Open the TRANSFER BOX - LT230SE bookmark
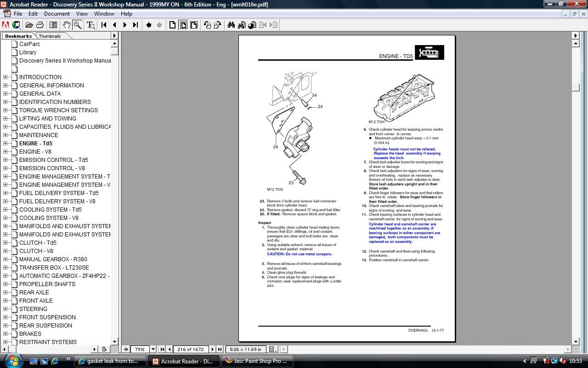This screenshot has height=368, width=588. pos(54,267)
